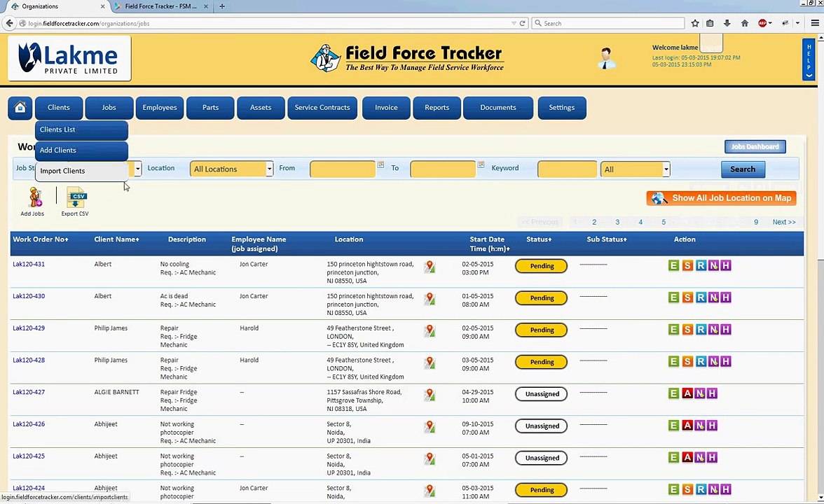Screen dimensions: 824x504
Task: Click the H icon for Lak120-431
Action: tap(726, 266)
